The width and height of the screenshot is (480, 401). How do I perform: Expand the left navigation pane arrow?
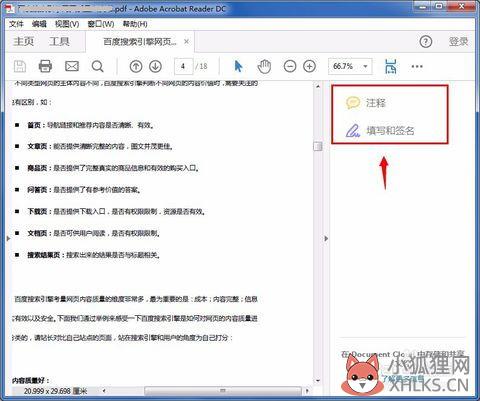[8, 238]
